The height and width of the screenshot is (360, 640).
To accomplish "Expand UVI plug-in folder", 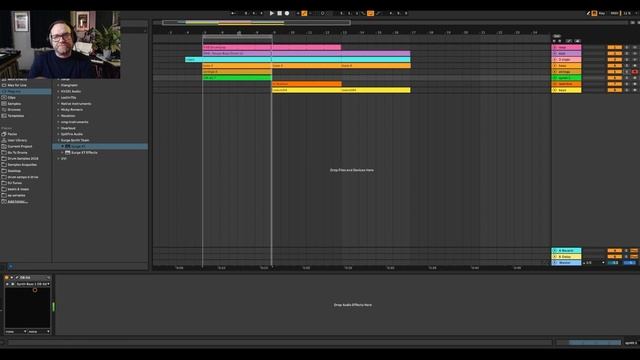I will point(58,159).
